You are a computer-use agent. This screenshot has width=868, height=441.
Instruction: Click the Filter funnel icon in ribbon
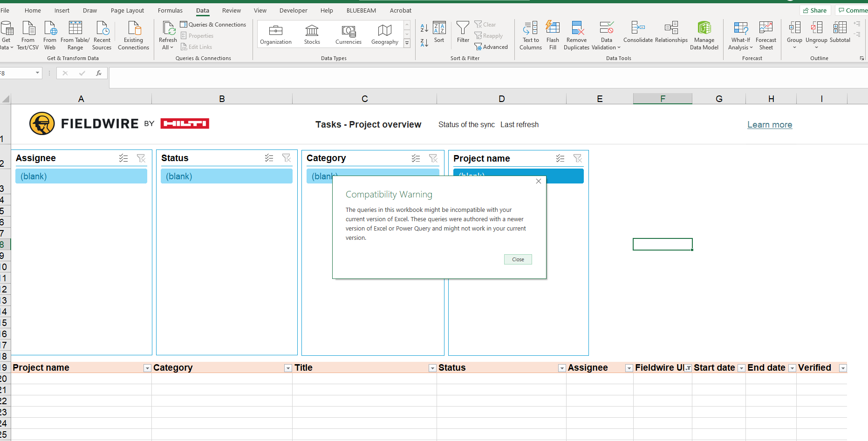coord(463,29)
